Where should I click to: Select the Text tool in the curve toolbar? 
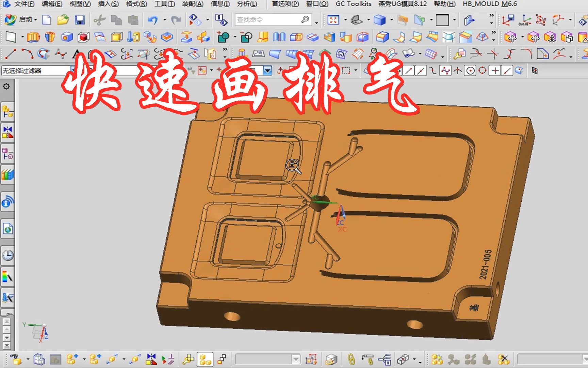[75, 53]
